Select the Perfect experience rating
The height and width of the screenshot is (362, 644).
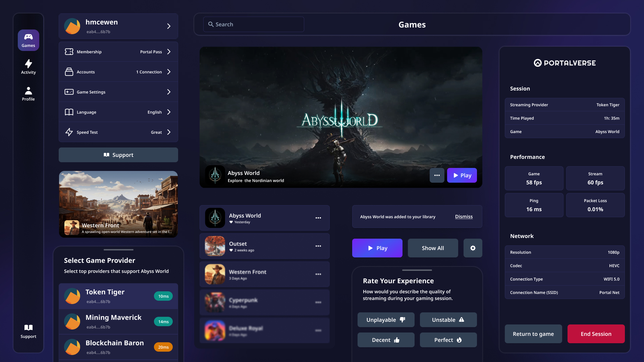448,340
